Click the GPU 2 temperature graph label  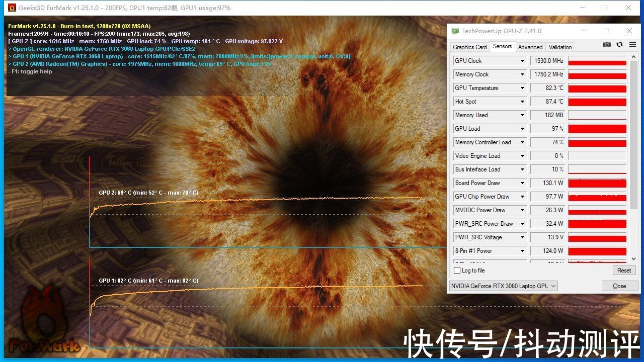click(x=148, y=193)
